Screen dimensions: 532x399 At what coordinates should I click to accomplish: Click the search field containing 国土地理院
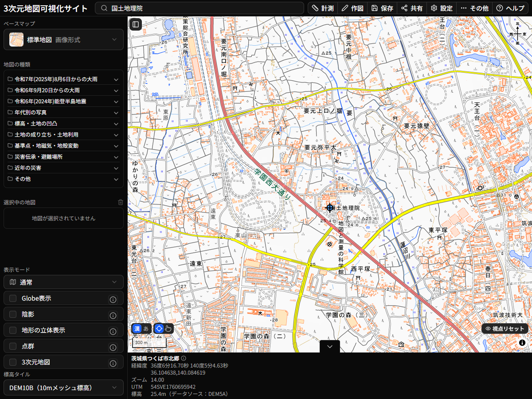click(x=200, y=8)
